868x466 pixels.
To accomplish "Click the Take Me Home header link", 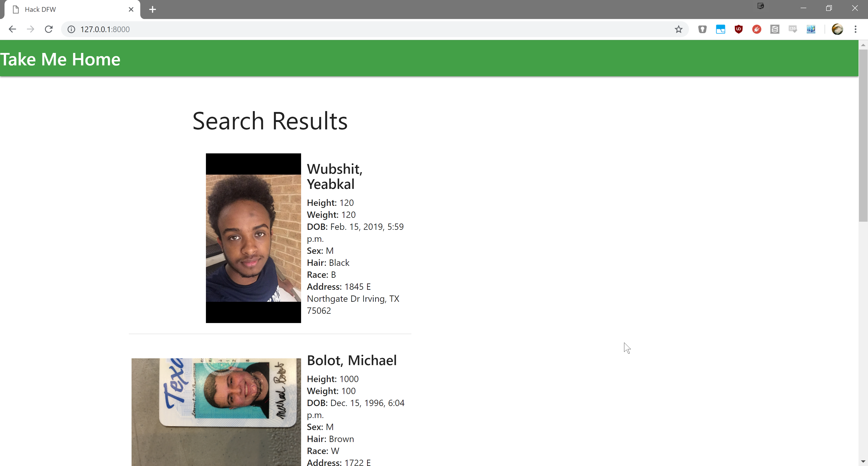I will point(60,59).
